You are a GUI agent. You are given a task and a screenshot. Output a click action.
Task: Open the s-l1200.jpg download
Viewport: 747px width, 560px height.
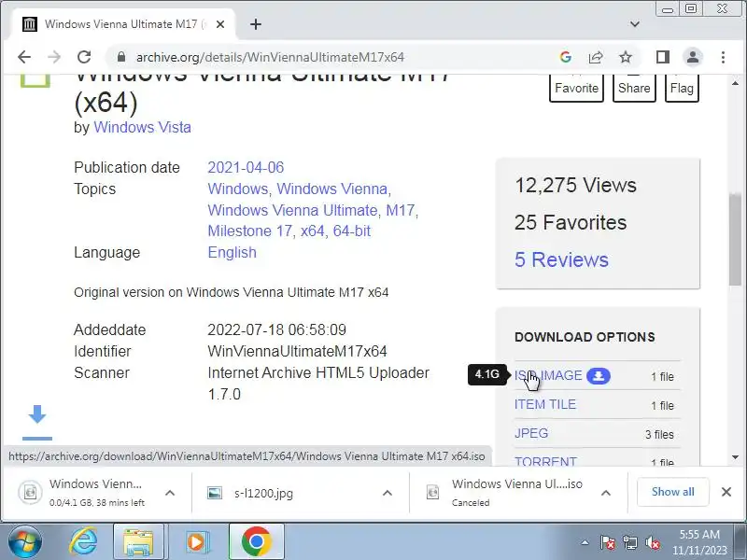coord(263,493)
